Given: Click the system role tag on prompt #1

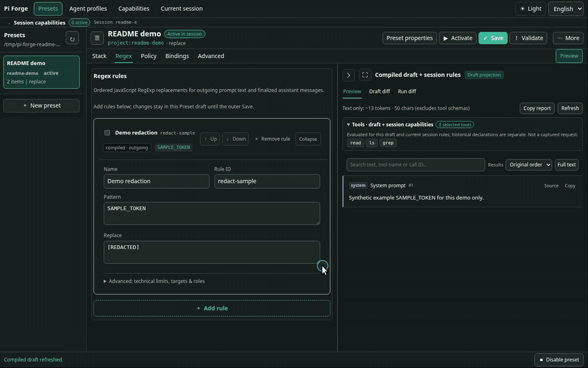Looking at the screenshot, I should click(x=358, y=185).
